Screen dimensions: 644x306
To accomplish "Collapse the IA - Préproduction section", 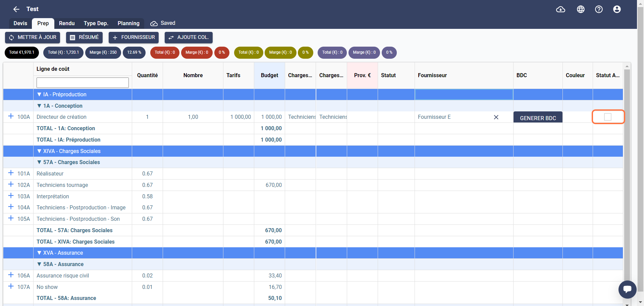I will click(x=39, y=95).
